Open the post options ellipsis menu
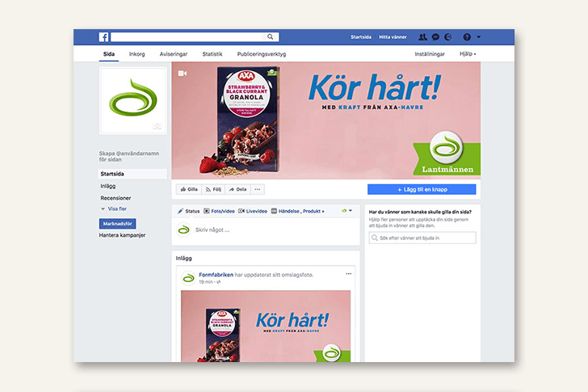The height and width of the screenshot is (392, 588). click(x=348, y=274)
